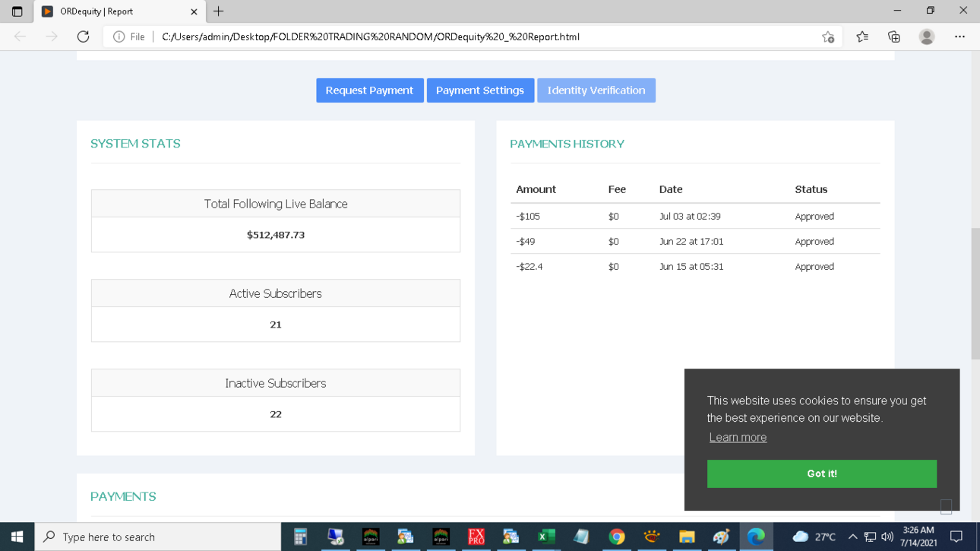
Task: Click the SYSTEM STATS heading
Action: tap(135, 144)
